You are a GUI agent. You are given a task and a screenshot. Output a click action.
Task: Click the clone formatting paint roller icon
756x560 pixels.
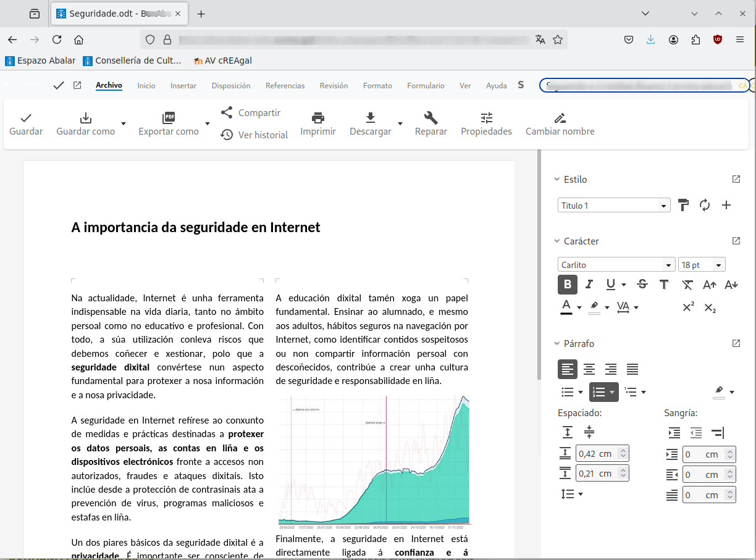coord(683,206)
